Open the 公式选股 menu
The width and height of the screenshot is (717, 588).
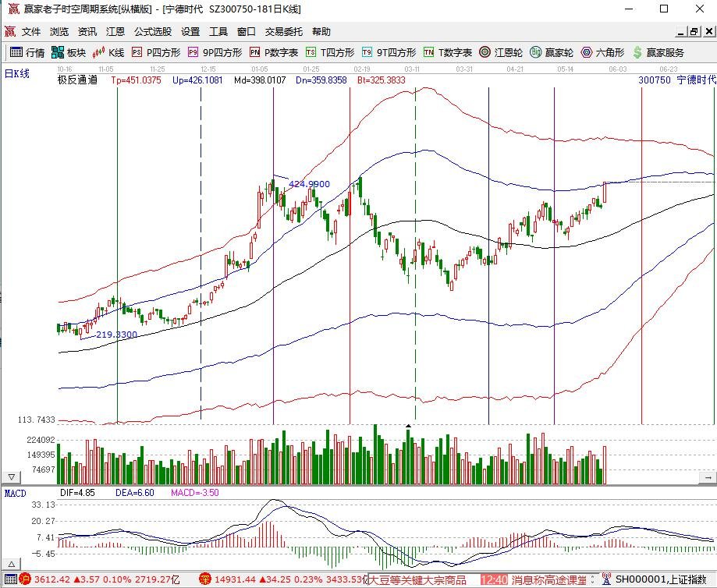153,31
